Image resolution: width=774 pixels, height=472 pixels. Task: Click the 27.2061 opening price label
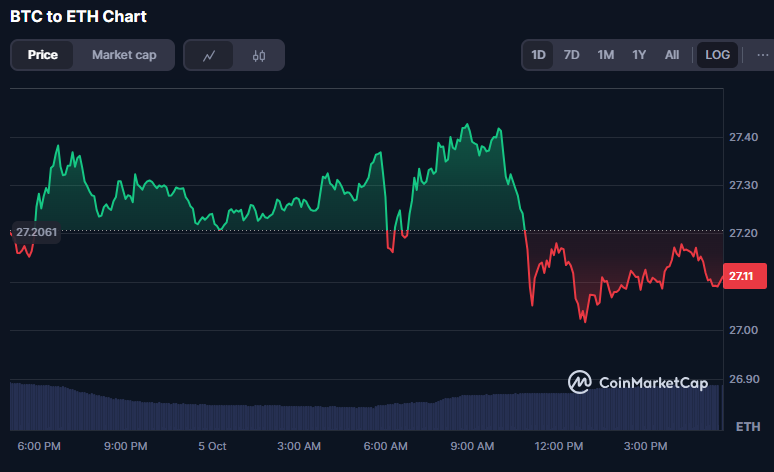pyautogui.click(x=36, y=232)
